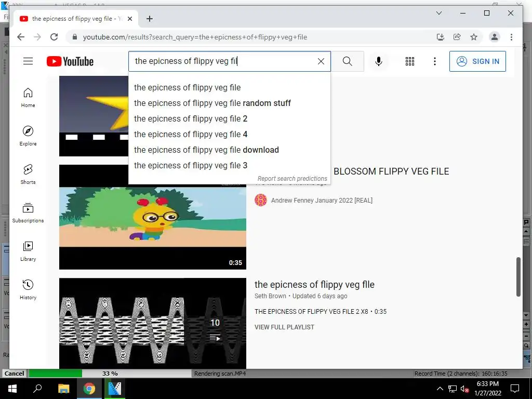Bookmark this page with the star icon
This screenshot has width=532, height=399.
pos(474,37)
